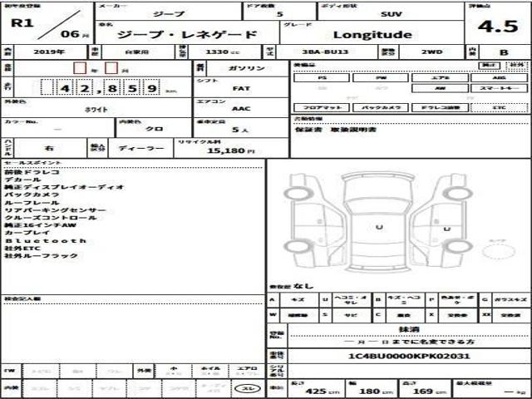Click the U mark on the right side door diagram
Screen dimensions: 532x399
(x=447, y=229)
